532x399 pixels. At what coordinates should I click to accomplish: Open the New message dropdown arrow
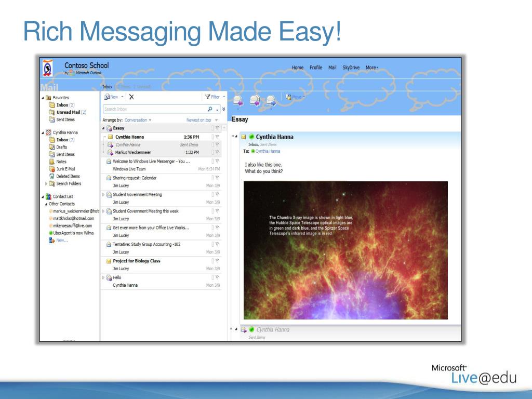click(122, 97)
